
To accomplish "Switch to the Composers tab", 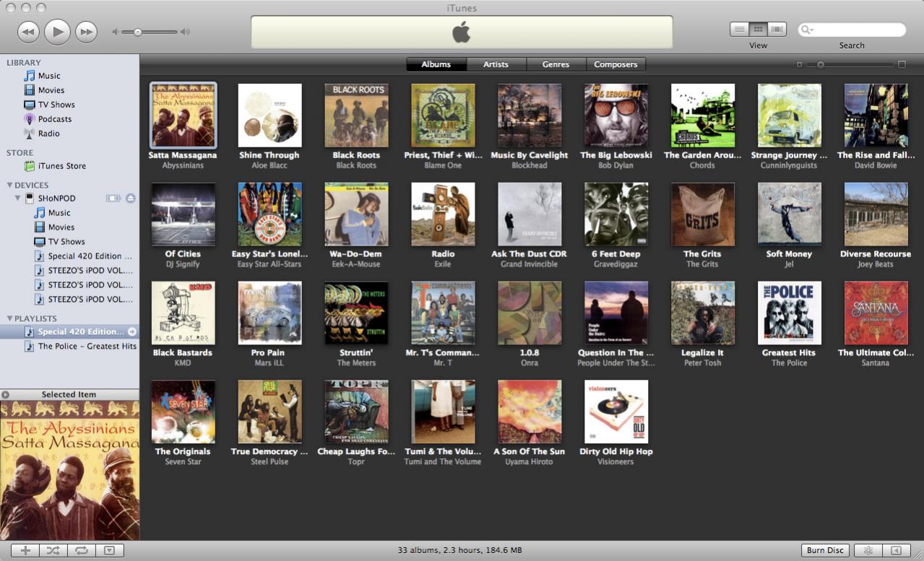I will 616,64.
